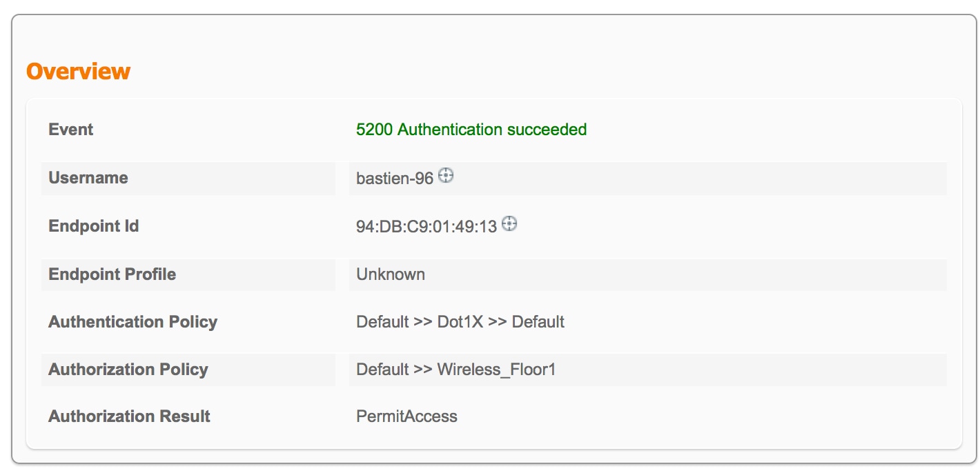This screenshot has width=980, height=473.
Task: Click the username value bastien-96
Action: click(x=395, y=179)
